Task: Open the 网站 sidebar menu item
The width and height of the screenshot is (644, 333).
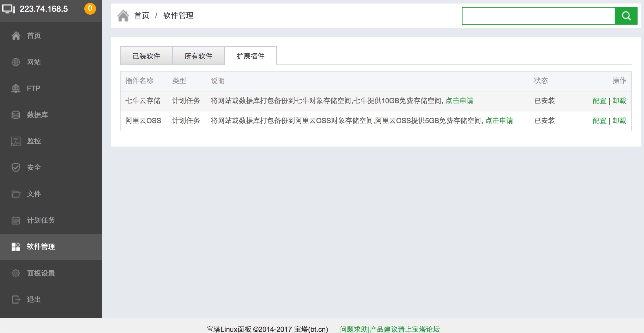Action: click(51, 62)
